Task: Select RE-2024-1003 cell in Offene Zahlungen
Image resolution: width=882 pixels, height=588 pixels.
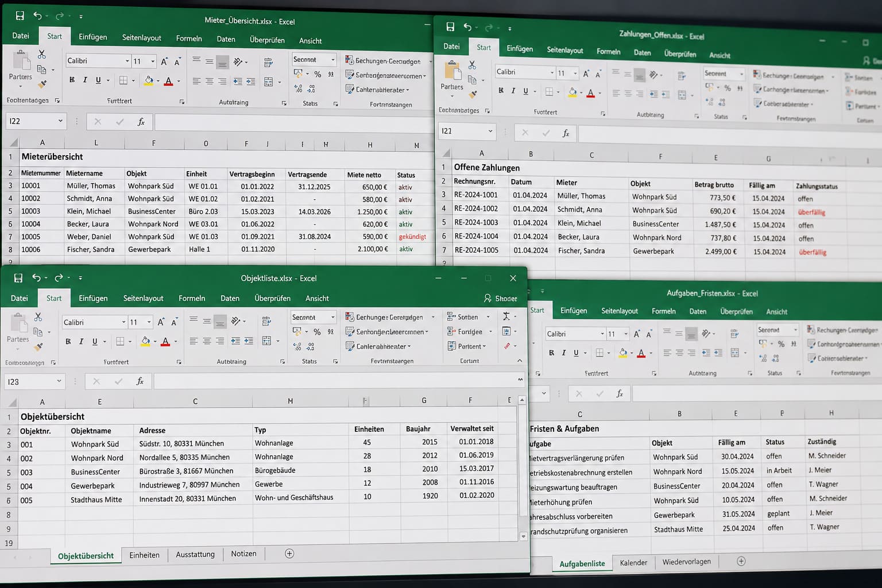Action: coord(476,222)
